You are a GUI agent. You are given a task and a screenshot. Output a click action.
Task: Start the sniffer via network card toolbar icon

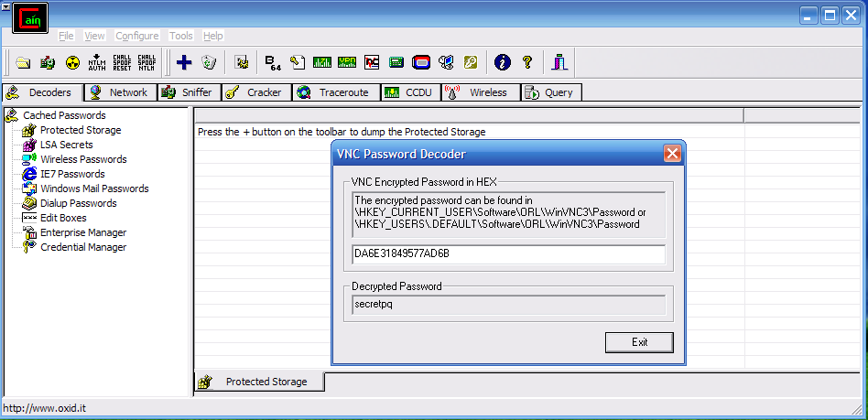(x=48, y=62)
